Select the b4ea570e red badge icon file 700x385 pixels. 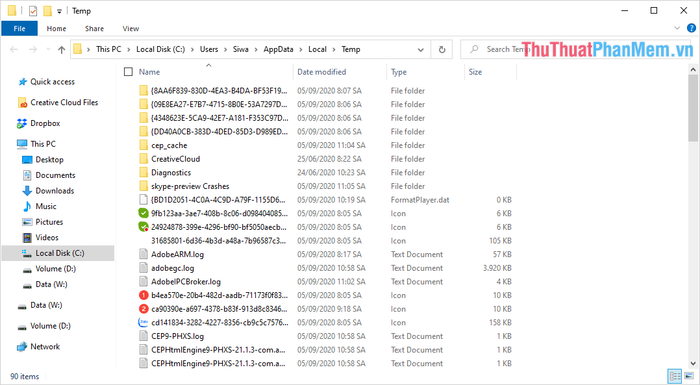[143, 295]
